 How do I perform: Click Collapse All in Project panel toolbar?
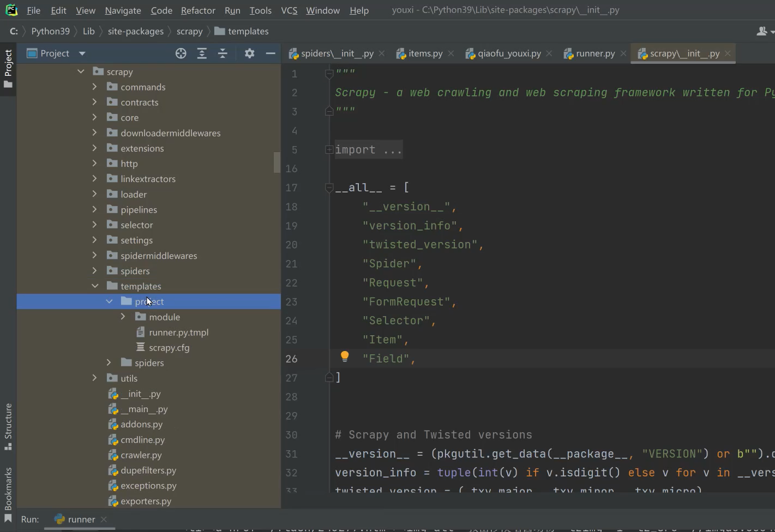(223, 53)
